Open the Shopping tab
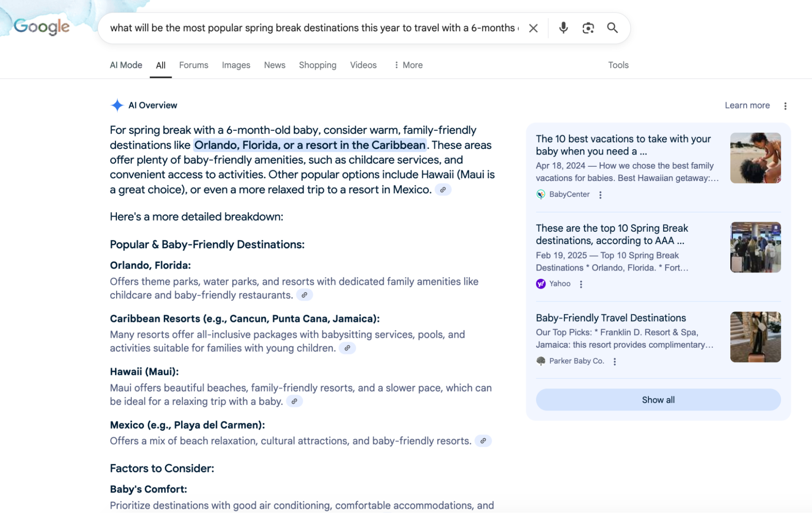812x513 pixels. [318, 65]
